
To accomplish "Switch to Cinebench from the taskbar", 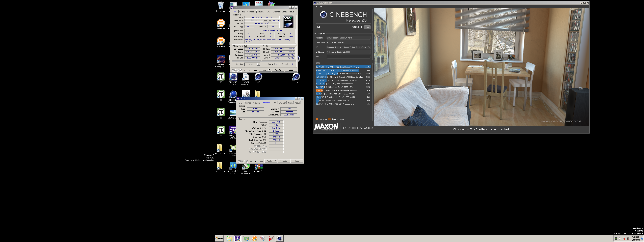I will 279,238.
